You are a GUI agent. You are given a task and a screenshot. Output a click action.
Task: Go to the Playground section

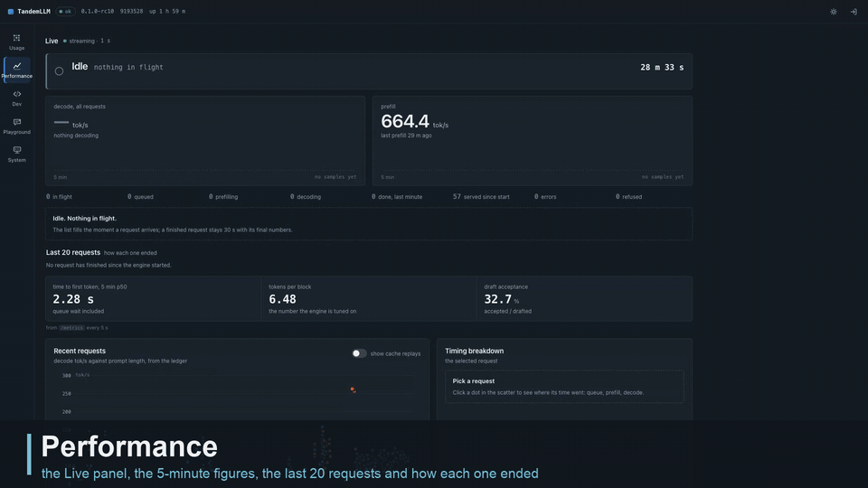coord(16,127)
